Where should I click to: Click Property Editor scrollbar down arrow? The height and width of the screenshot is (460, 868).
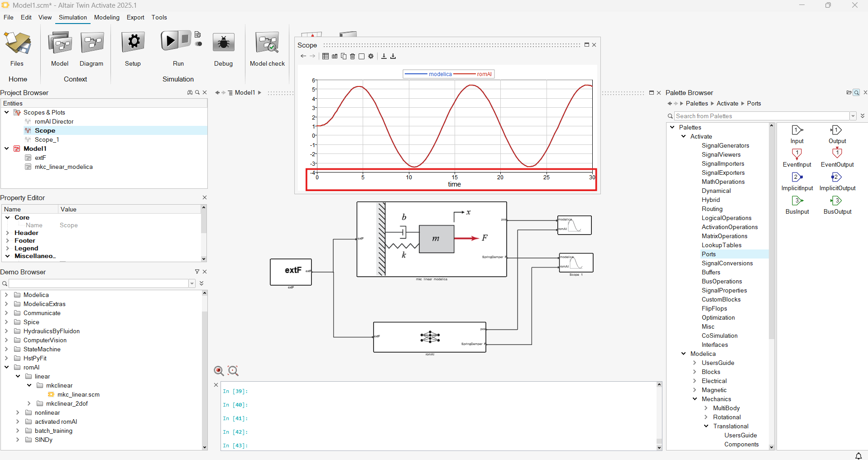204,259
